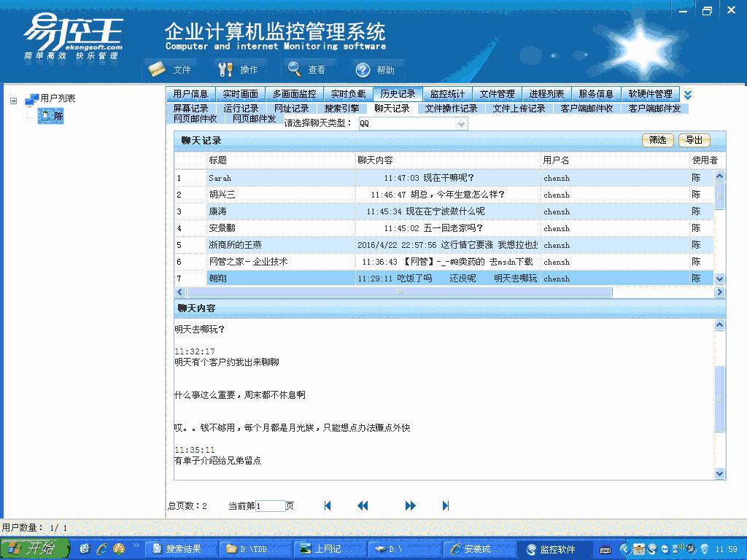Click the 筛选 filter button
Image resolution: width=747 pixels, height=560 pixels.
[657, 140]
